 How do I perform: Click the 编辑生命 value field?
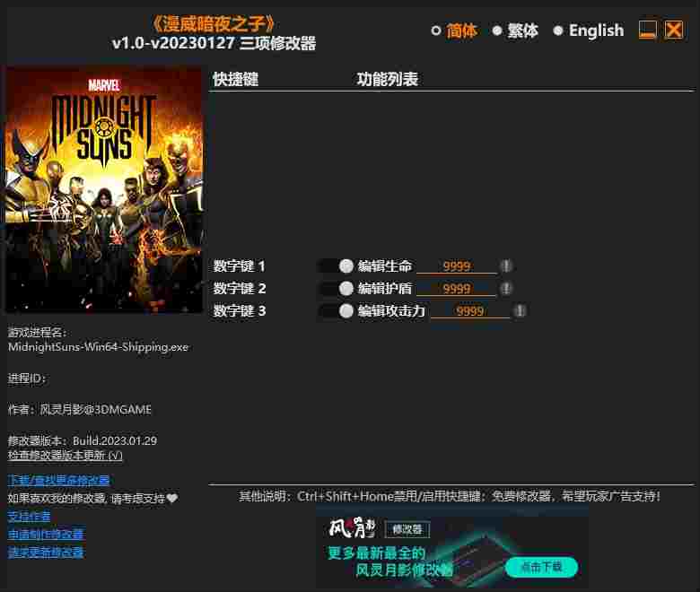coord(456,266)
